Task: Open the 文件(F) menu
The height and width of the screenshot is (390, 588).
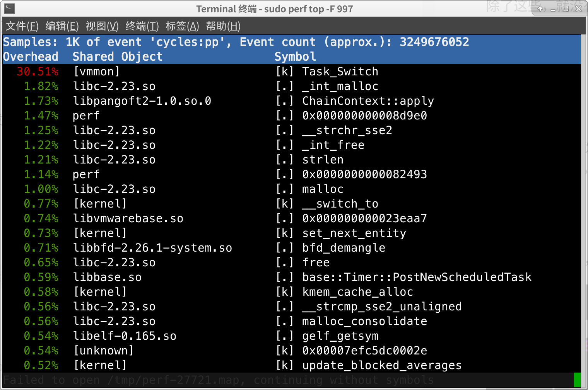Action: click(x=22, y=26)
